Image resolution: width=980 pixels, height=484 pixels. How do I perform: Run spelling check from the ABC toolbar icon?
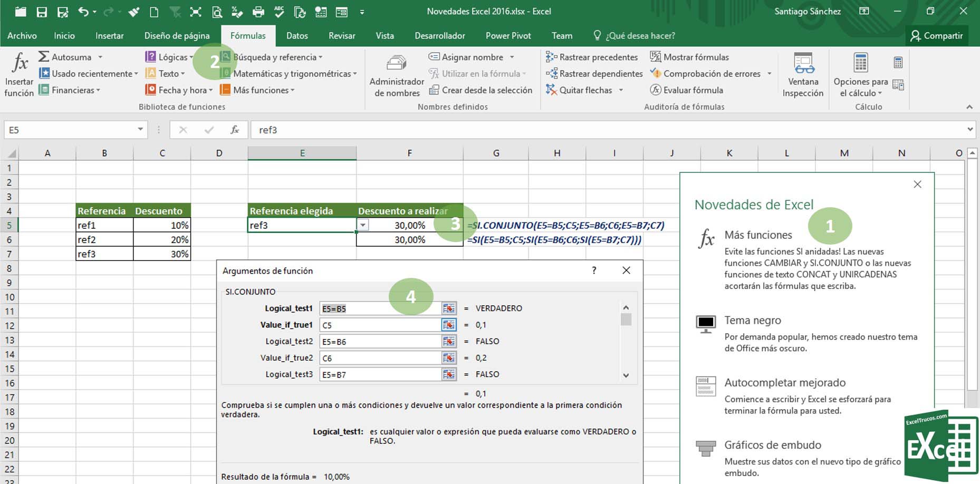pyautogui.click(x=279, y=11)
